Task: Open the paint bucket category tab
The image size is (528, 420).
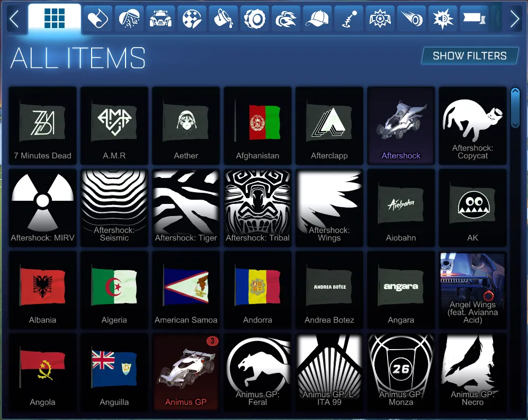Action: 223,19
